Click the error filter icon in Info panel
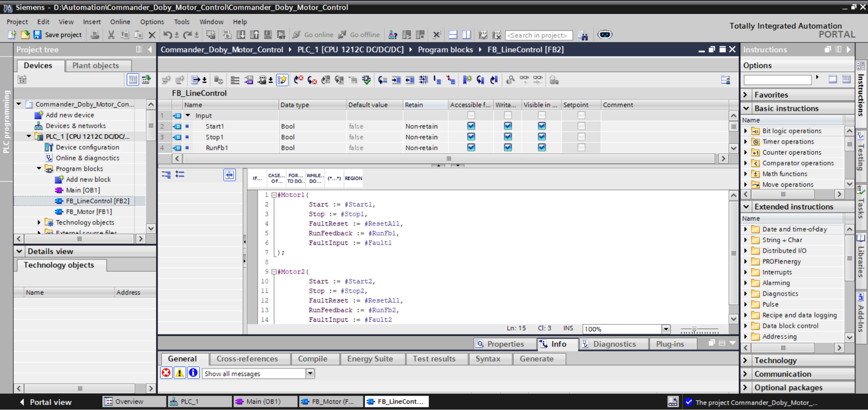The width and height of the screenshot is (868, 410). (x=166, y=373)
